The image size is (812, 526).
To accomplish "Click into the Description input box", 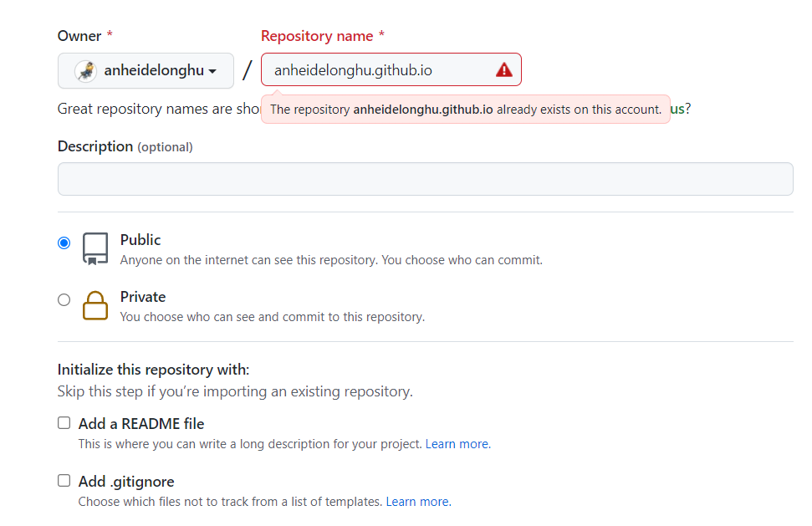I will (425, 179).
